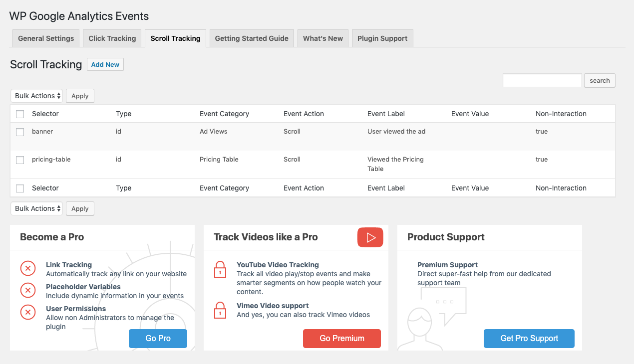Click the padlock icon beside Vimeo Video support
The height and width of the screenshot is (364, 634).
pyautogui.click(x=220, y=310)
